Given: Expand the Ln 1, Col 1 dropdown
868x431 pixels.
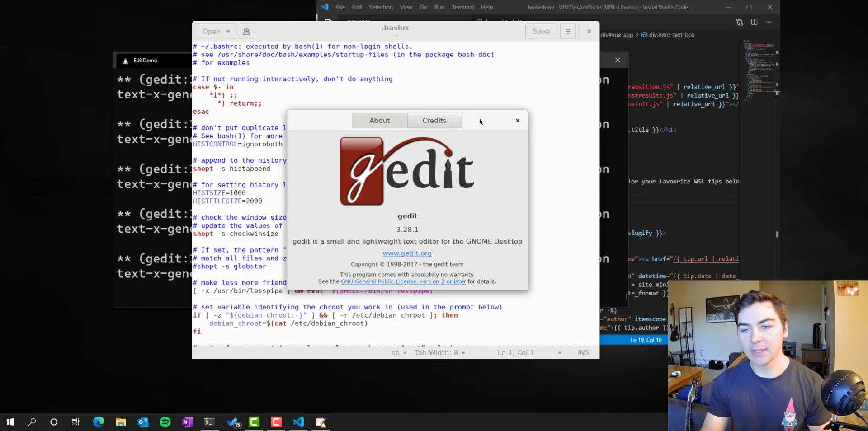Looking at the screenshot, I should 559,352.
